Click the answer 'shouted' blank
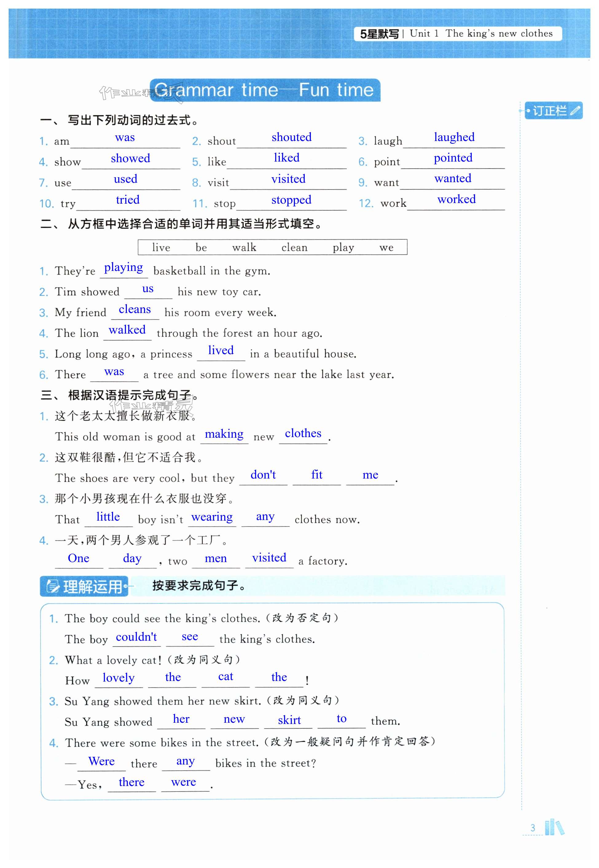The height and width of the screenshot is (868, 599). 291,137
